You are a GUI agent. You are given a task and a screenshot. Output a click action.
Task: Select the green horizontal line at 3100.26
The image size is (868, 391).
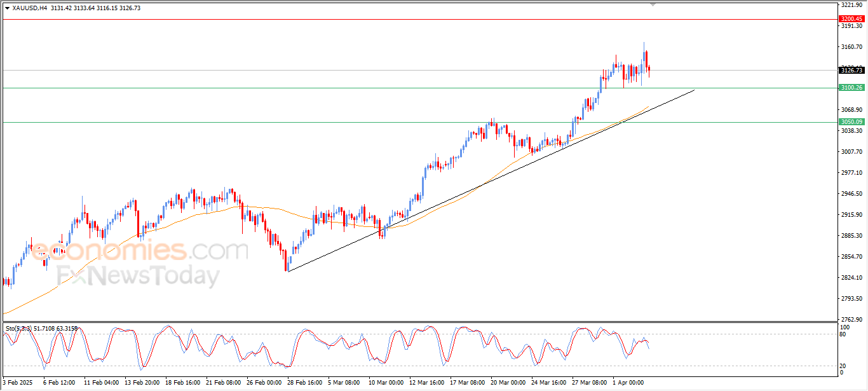point(419,88)
